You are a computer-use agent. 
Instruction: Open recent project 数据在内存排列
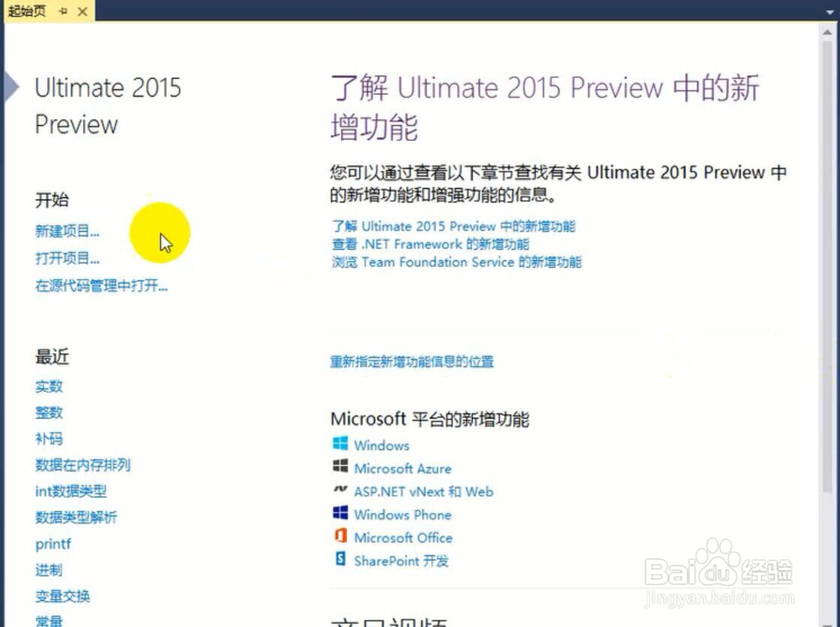click(82, 465)
